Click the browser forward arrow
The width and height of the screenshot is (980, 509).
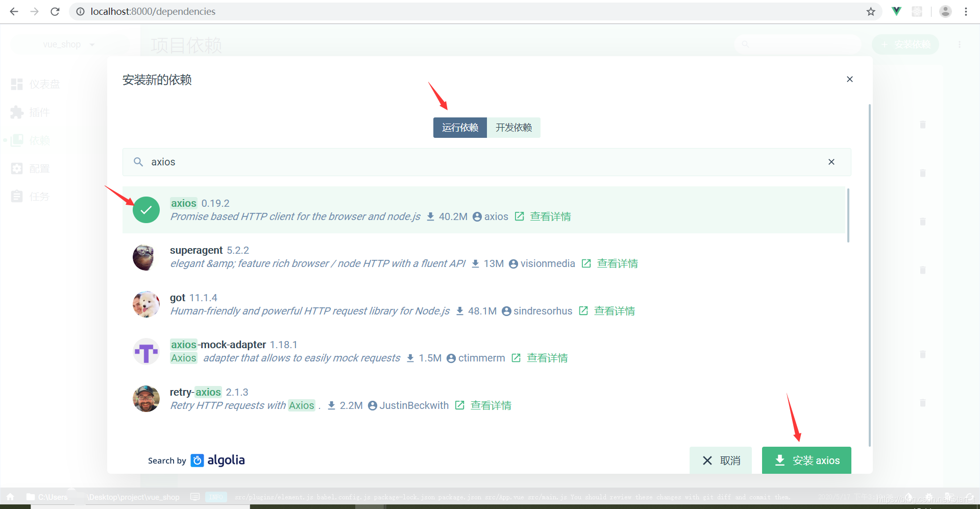34,11
